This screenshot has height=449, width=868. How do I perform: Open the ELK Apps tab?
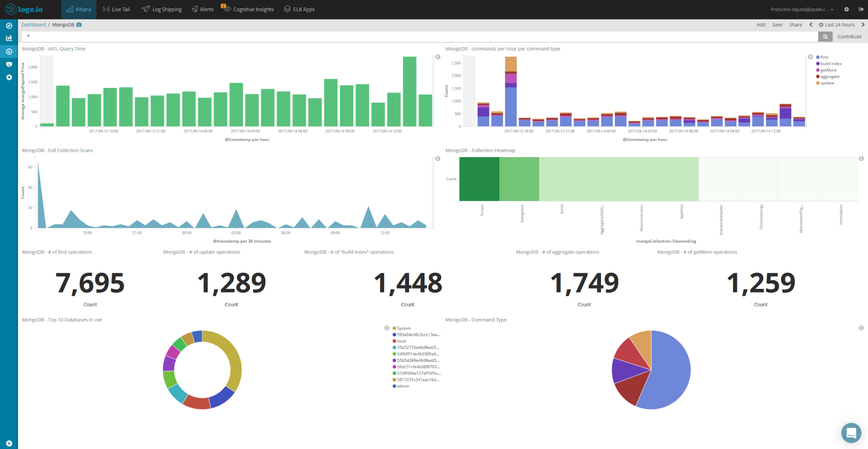pos(299,9)
